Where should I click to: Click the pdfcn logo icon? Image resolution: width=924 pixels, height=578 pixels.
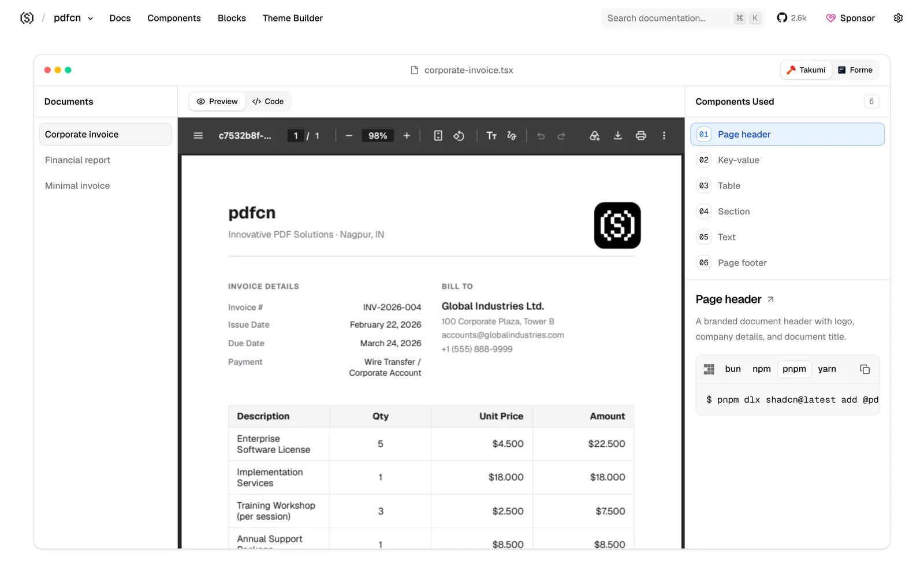click(27, 18)
